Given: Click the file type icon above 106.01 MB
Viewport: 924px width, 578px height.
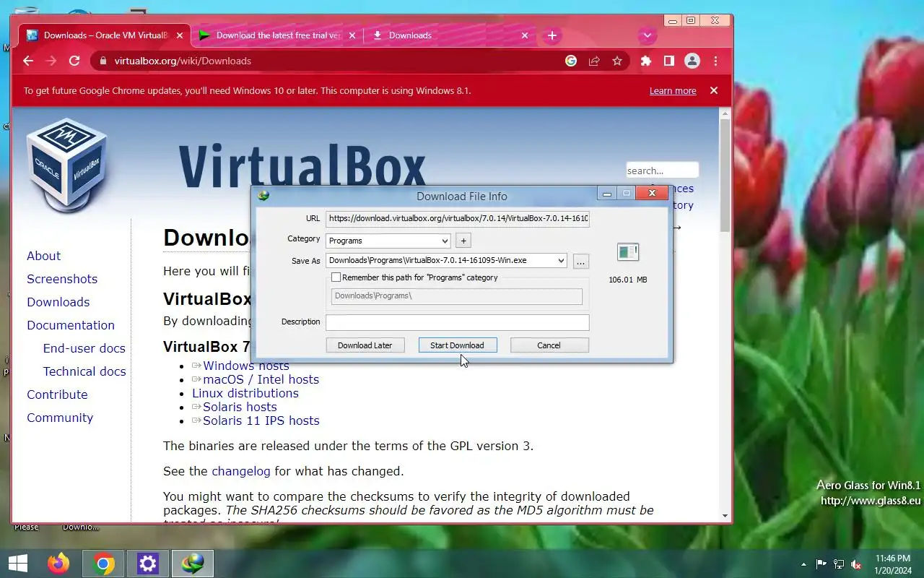Looking at the screenshot, I should 628,252.
